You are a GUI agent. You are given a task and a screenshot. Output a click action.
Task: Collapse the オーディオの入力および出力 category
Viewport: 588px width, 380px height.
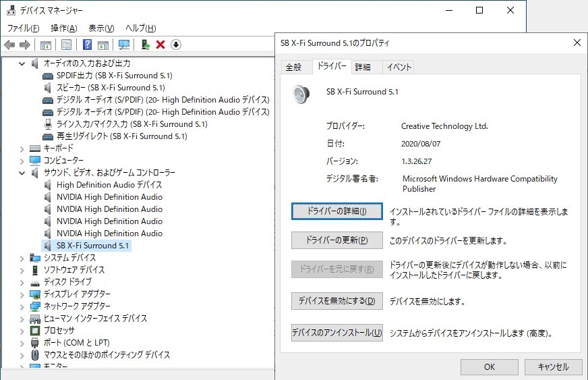22,63
